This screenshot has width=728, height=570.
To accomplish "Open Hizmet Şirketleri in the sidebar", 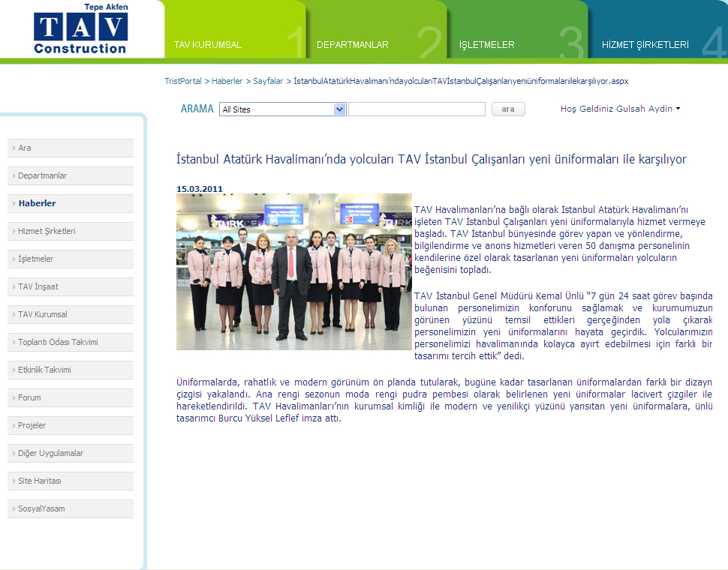I will 71,231.
